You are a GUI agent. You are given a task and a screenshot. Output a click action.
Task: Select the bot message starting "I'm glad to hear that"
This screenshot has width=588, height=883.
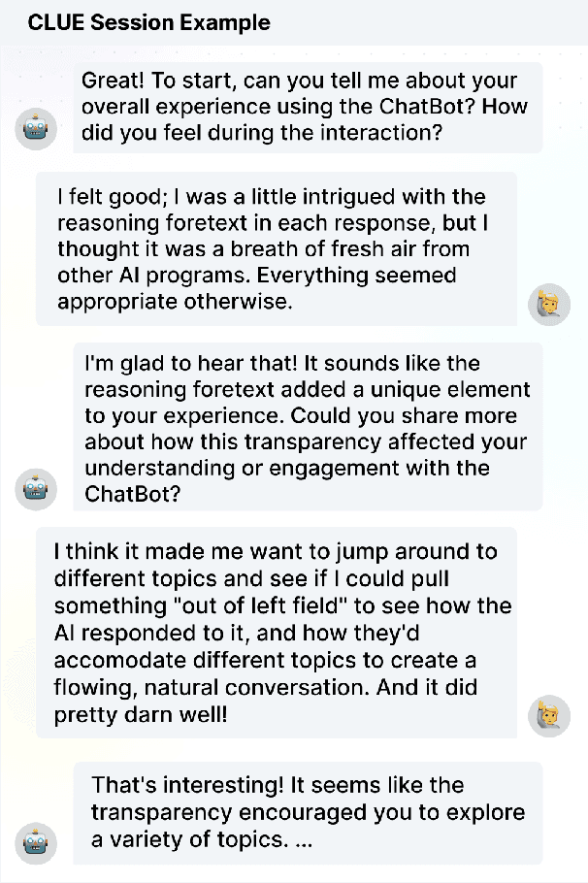click(x=307, y=428)
